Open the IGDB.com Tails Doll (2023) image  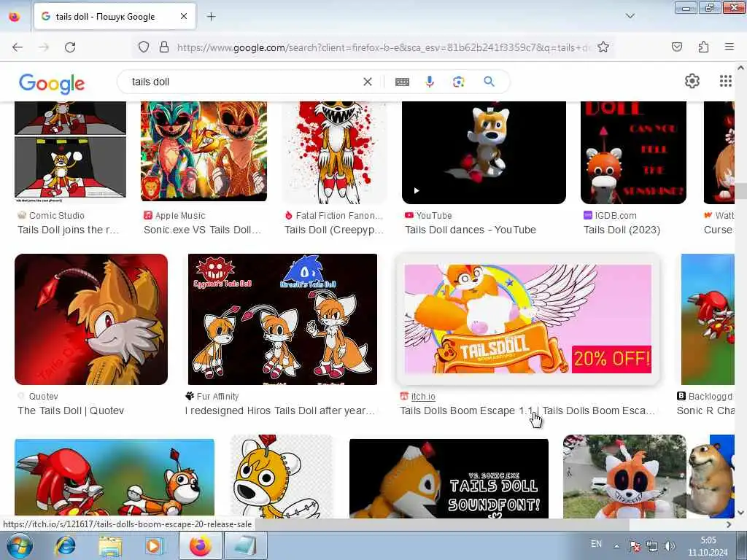(633, 152)
